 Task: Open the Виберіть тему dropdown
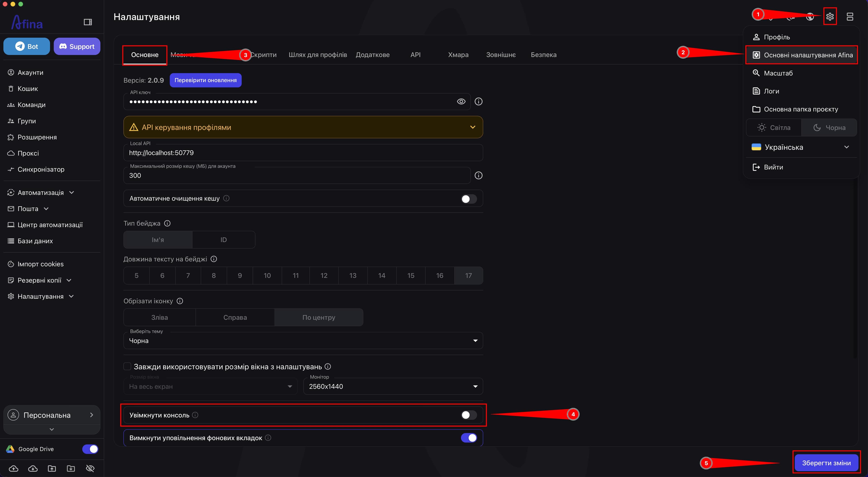(303, 340)
